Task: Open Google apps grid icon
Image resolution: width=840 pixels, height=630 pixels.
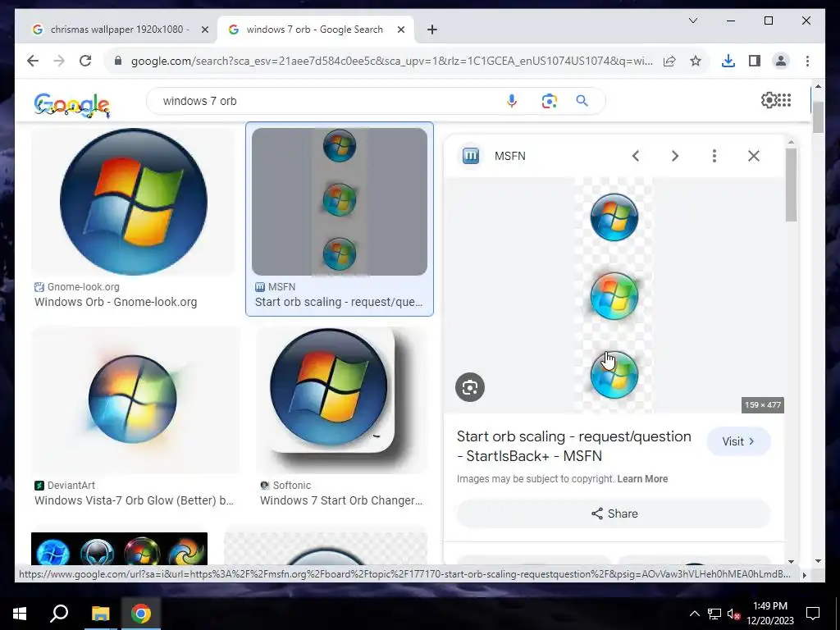Action: tap(784, 100)
